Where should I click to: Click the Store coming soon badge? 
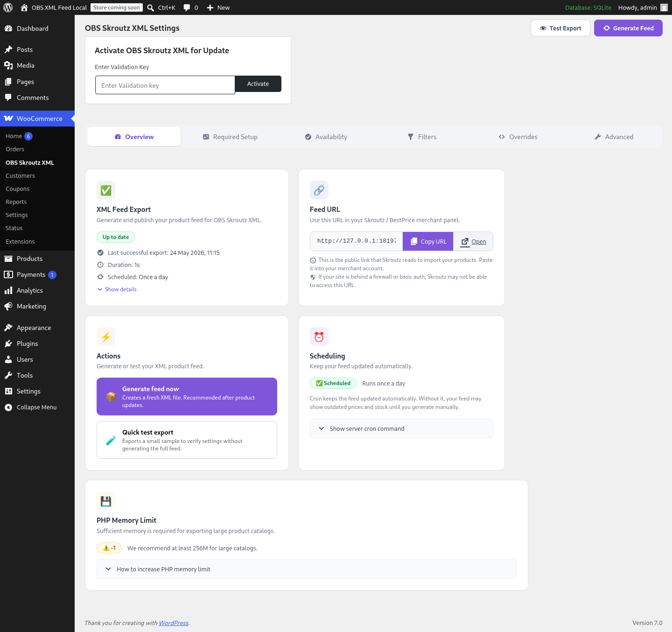[x=116, y=7]
